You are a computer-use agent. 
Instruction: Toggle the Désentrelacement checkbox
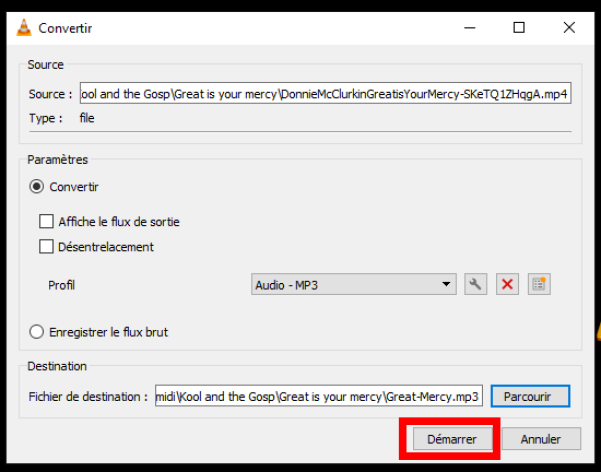46,247
